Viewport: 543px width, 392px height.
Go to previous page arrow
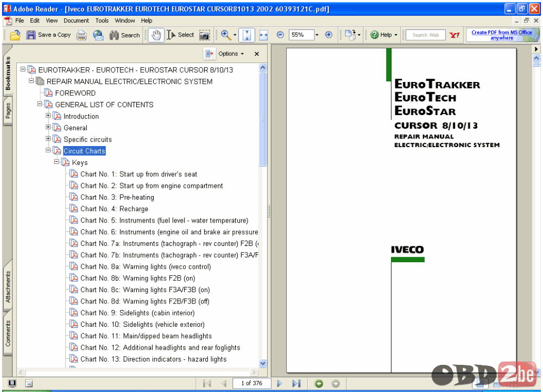tap(224, 383)
